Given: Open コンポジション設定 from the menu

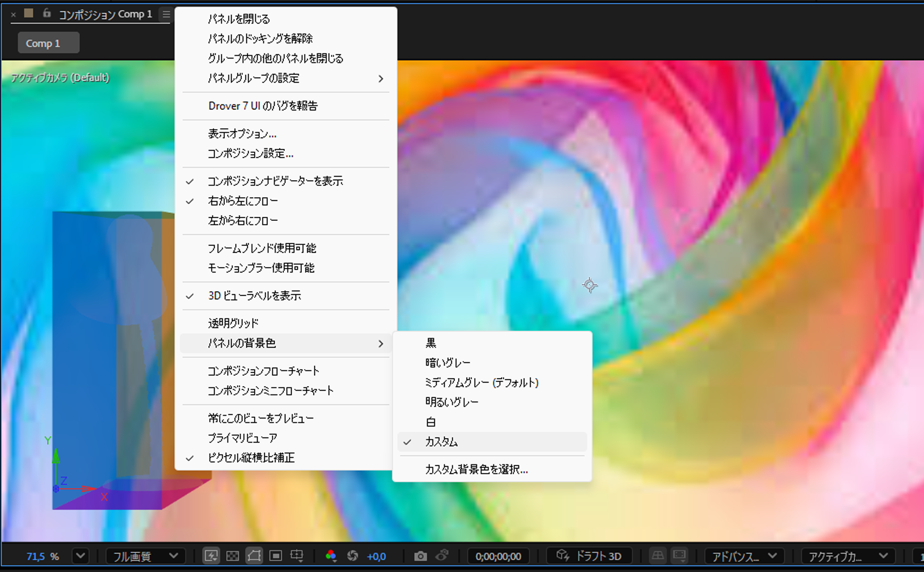Looking at the screenshot, I should tap(250, 154).
